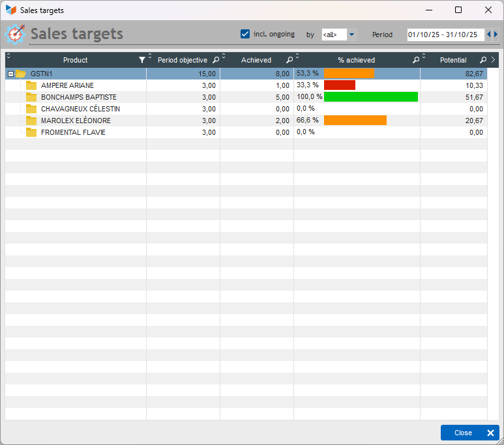
Task: Open the AMPERE ARIANE folder icon
Action: click(x=31, y=85)
